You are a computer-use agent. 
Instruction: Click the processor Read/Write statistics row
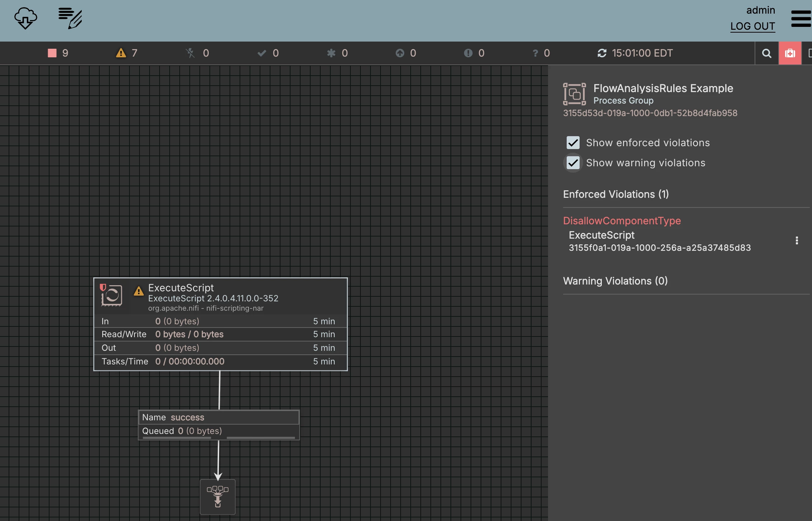pyautogui.click(x=220, y=334)
